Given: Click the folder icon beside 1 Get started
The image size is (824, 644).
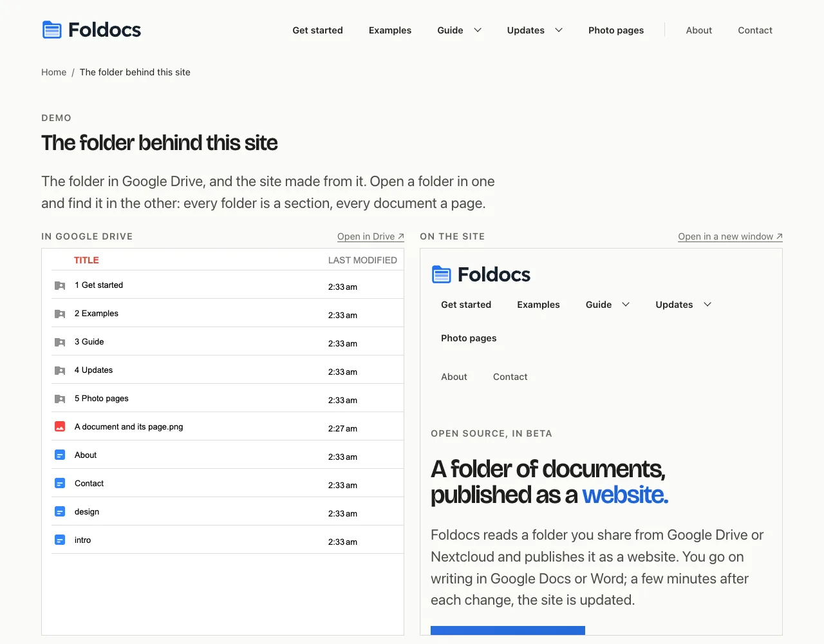Looking at the screenshot, I should pos(60,285).
